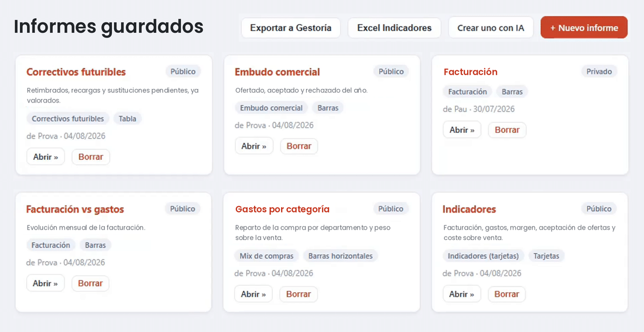This screenshot has width=644, height=332.
Task: Delete Gastos por categoría with Borrar
Action: coord(299,294)
